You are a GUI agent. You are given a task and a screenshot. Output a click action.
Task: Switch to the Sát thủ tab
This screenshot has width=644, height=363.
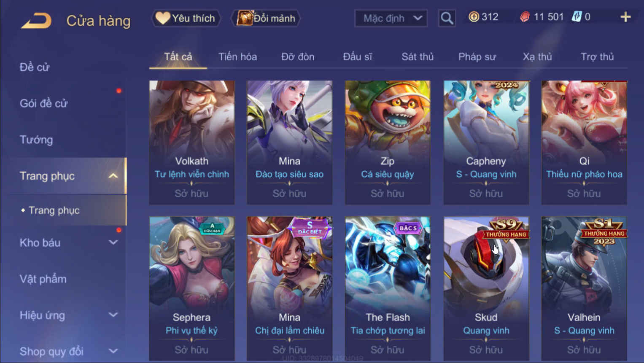pyautogui.click(x=418, y=56)
